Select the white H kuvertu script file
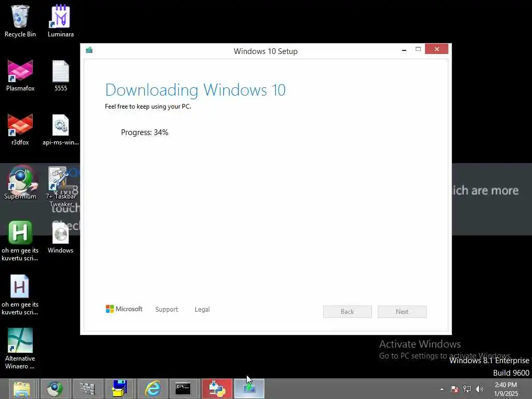Image resolution: width=532 pixels, height=399 pixels. click(20, 295)
